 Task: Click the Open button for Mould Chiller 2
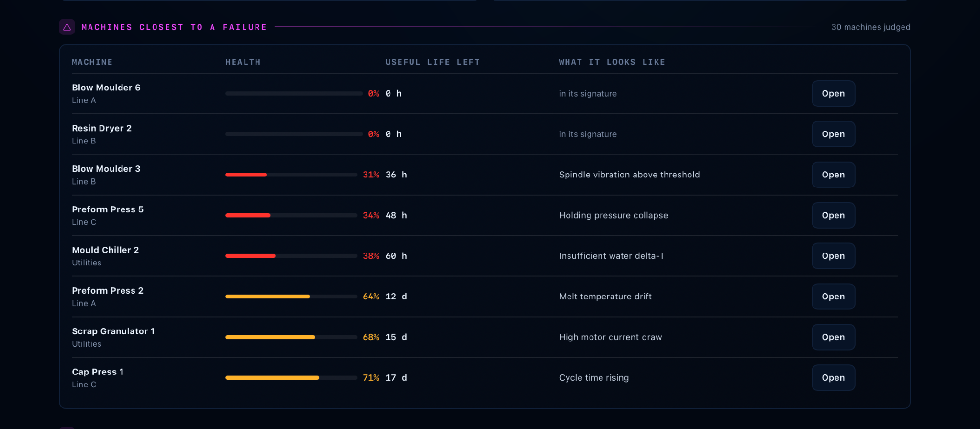833,256
